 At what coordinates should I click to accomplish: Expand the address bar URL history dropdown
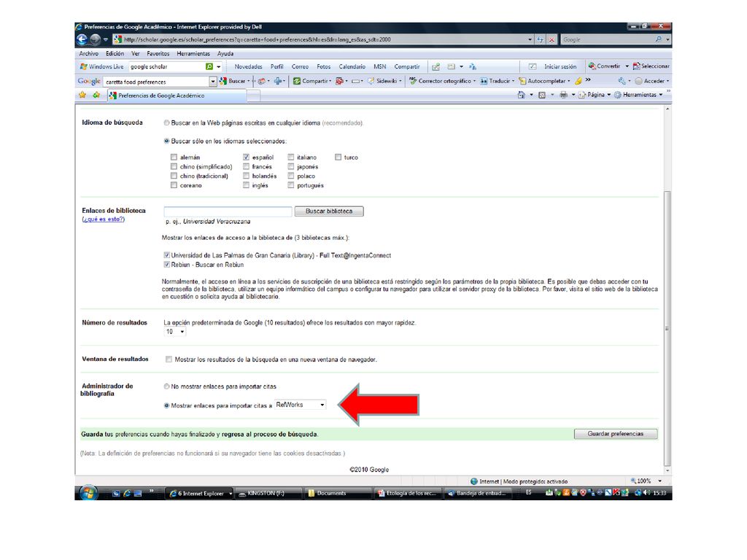tap(530, 39)
